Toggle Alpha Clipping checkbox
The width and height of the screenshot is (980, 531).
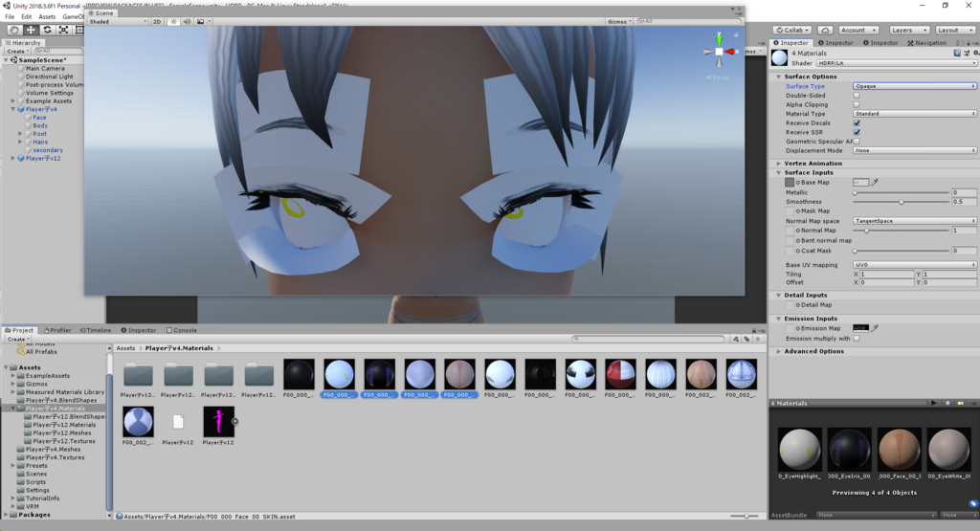point(857,105)
